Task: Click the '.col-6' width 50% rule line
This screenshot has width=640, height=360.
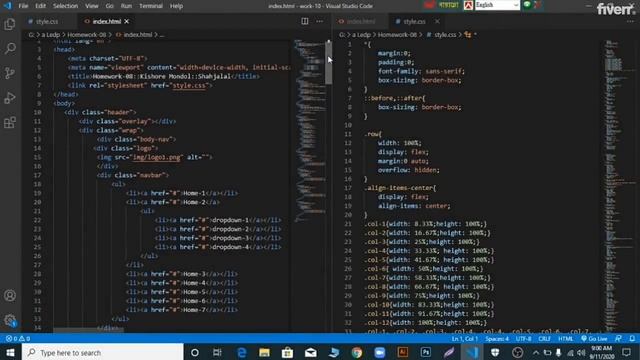Action: [x=423, y=269]
